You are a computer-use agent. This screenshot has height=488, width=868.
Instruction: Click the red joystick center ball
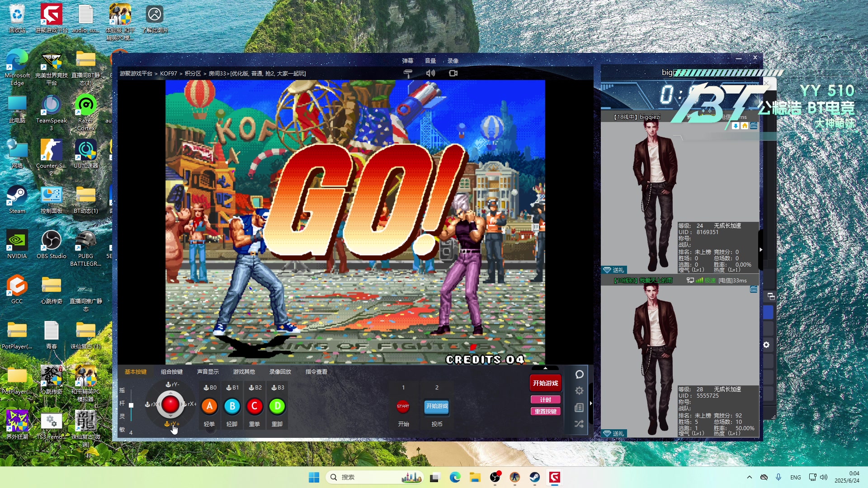click(x=170, y=404)
